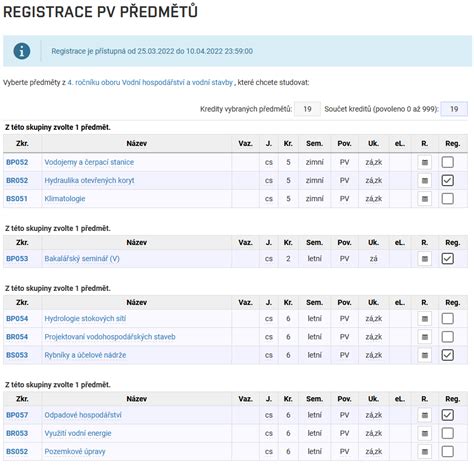Viewport: 474px width, 465px height.
Task: Click the credit value 2 for Bakalářský seminář
Action: 288,259
